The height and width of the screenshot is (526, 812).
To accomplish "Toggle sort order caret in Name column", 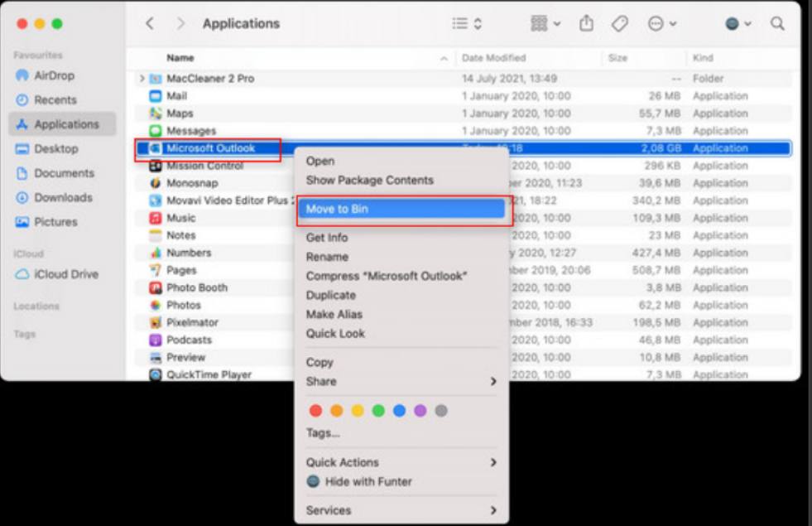I will [x=444, y=59].
